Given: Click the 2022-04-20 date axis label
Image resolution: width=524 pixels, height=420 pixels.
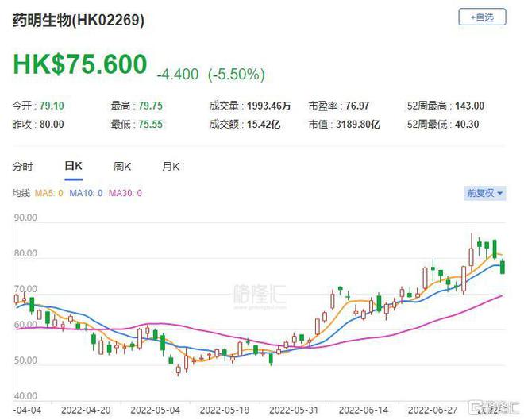Looking at the screenshot, I should point(87,410).
